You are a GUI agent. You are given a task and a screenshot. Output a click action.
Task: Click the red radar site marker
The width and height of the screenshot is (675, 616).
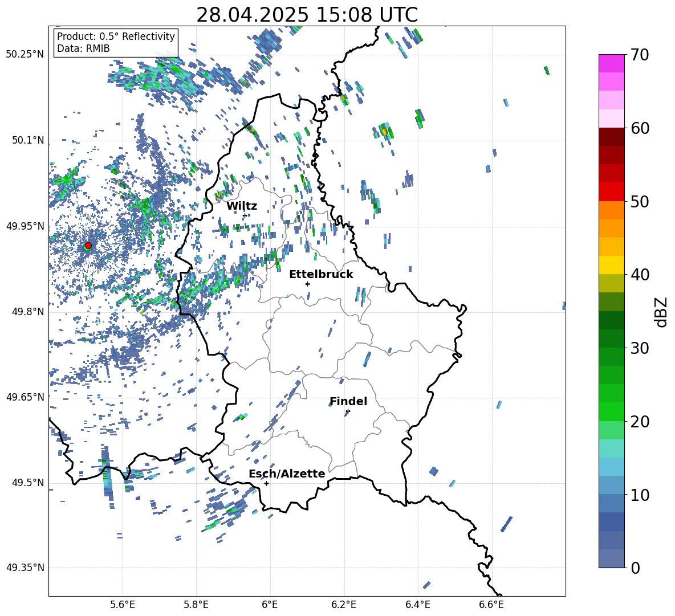coord(88,245)
